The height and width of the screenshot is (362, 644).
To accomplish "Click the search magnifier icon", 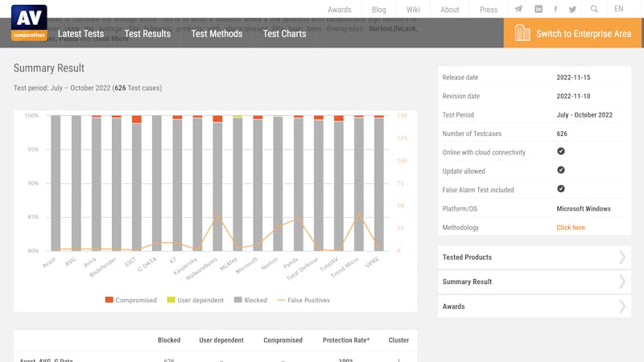I will pos(594,9).
